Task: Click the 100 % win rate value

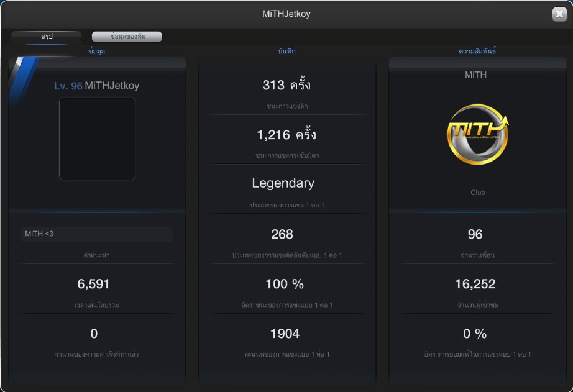Action: (x=285, y=285)
